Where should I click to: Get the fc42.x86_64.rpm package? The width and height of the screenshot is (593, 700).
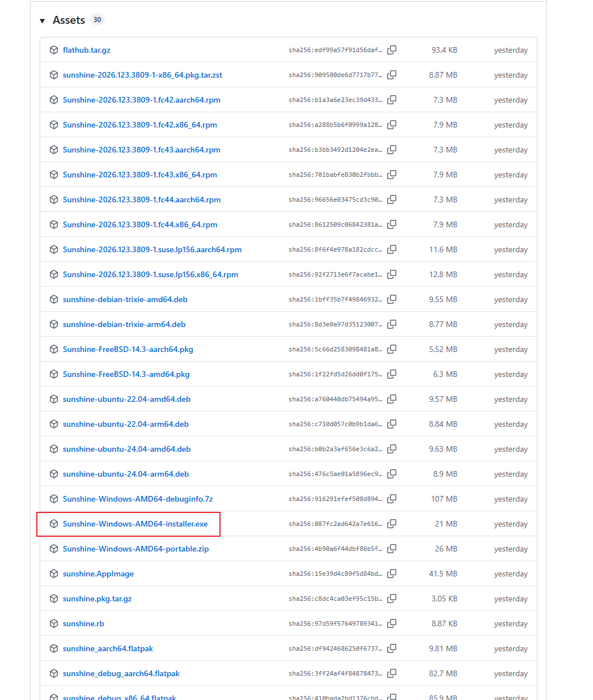click(139, 125)
